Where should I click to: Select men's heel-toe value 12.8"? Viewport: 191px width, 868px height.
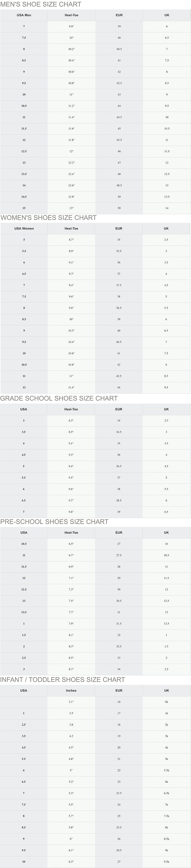[x=72, y=197]
